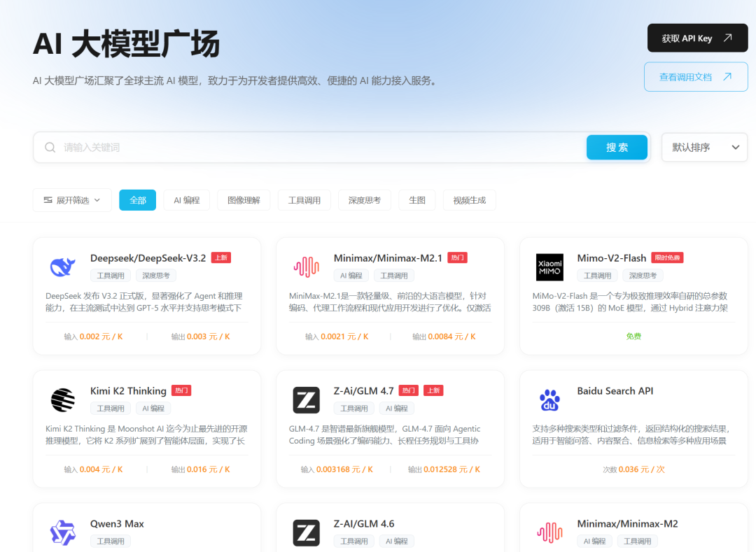Click the Qwen3 Max logo icon
Image resolution: width=756 pixels, height=552 pixels.
click(63, 532)
